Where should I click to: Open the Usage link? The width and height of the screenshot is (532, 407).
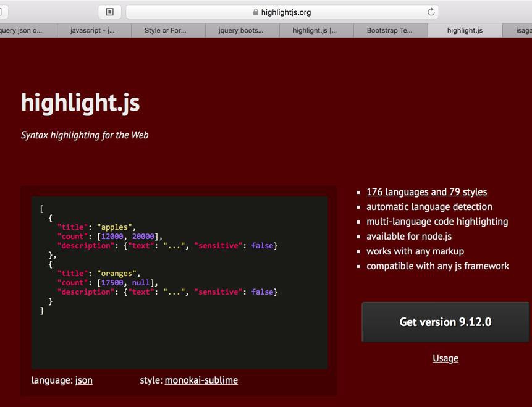point(445,358)
